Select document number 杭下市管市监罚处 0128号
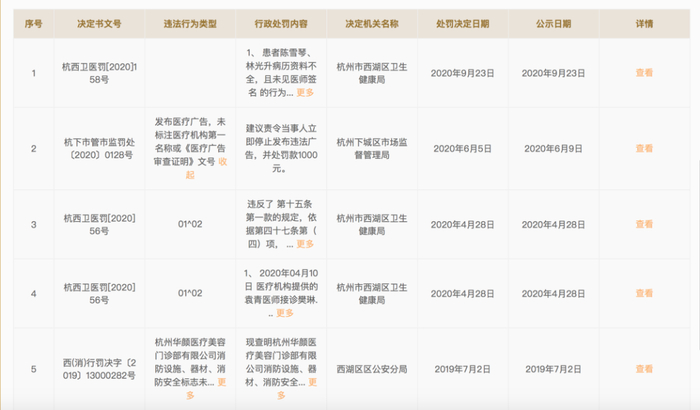700x410 pixels. [x=99, y=149]
